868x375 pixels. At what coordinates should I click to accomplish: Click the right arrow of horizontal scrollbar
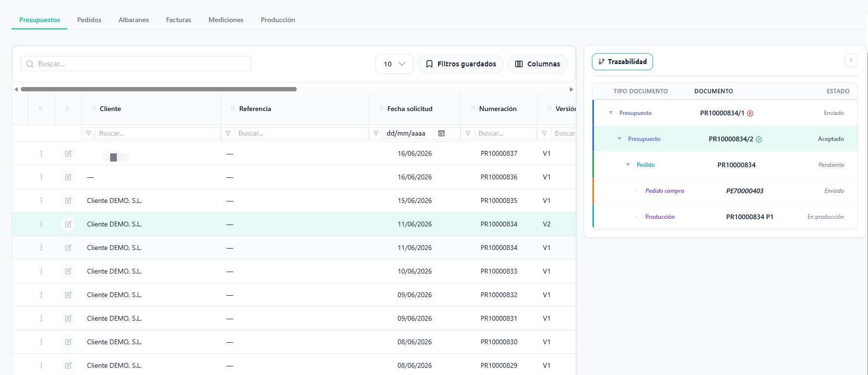[571, 89]
